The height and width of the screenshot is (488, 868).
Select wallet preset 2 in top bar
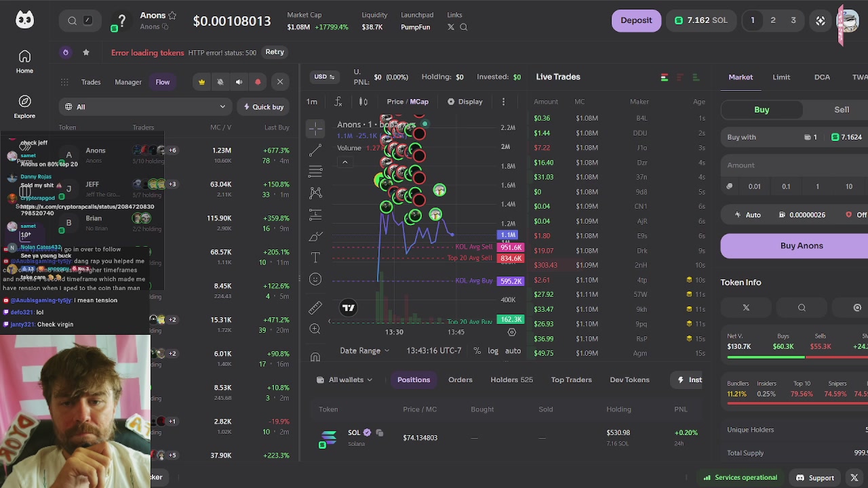point(772,20)
